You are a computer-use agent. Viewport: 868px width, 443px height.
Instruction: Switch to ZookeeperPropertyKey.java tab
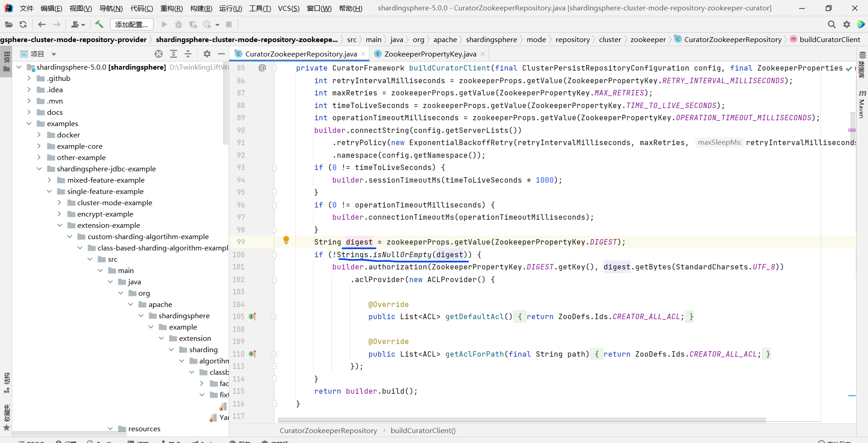pyautogui.click(x=430, y=54)
